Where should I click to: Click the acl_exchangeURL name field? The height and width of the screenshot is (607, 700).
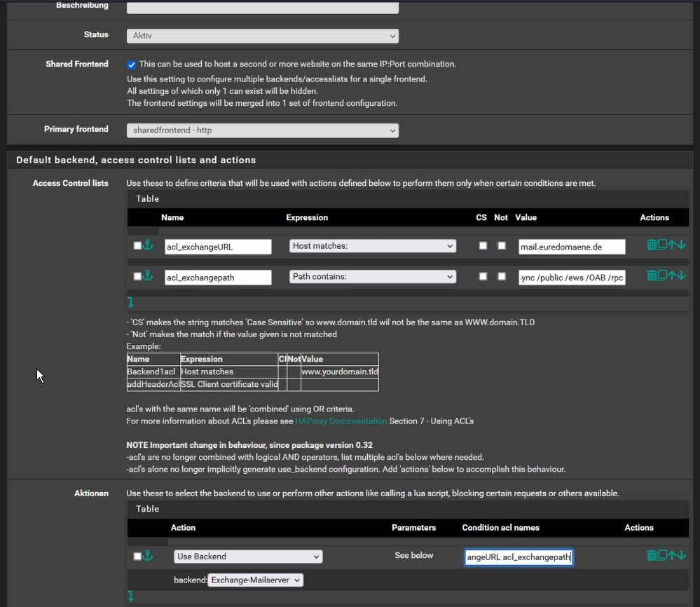(x=218, y=247)
